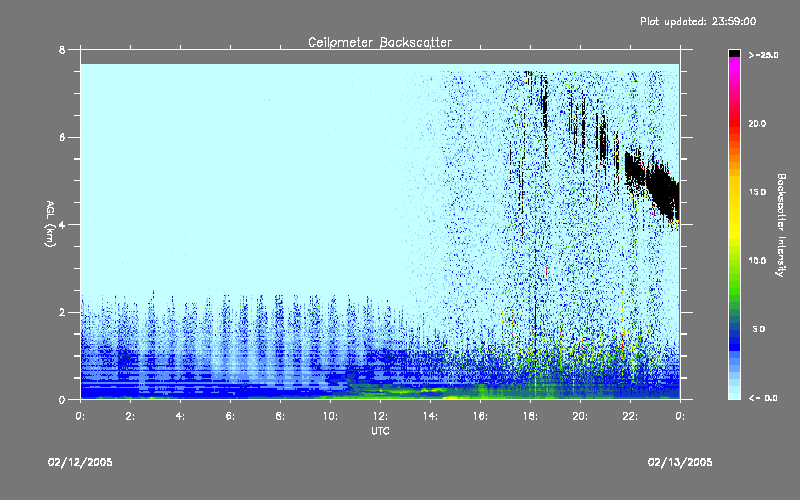800x500 pixels.
Task: Click the x-axis tick label '2:'
Action: (x=130, y=416)
